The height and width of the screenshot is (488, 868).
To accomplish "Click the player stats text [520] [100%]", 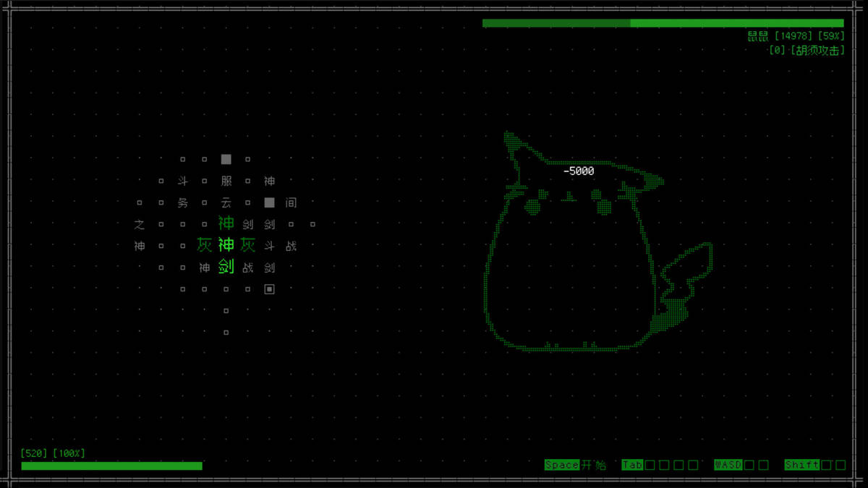I will 53,453.
